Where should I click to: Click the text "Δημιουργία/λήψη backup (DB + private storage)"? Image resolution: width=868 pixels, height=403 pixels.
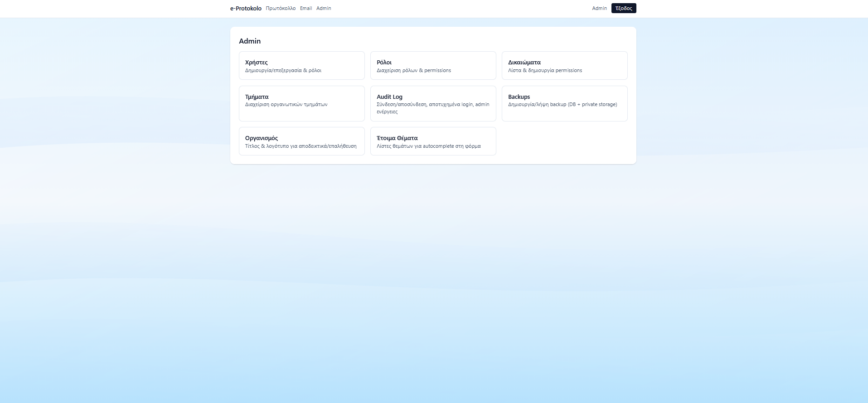click(x=563, y=105)
